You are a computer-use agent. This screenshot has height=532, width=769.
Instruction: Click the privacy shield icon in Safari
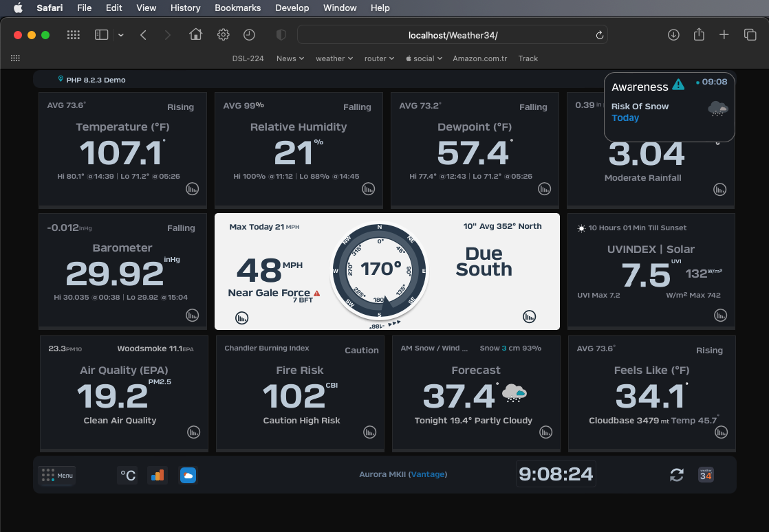(x=281, y=35)
